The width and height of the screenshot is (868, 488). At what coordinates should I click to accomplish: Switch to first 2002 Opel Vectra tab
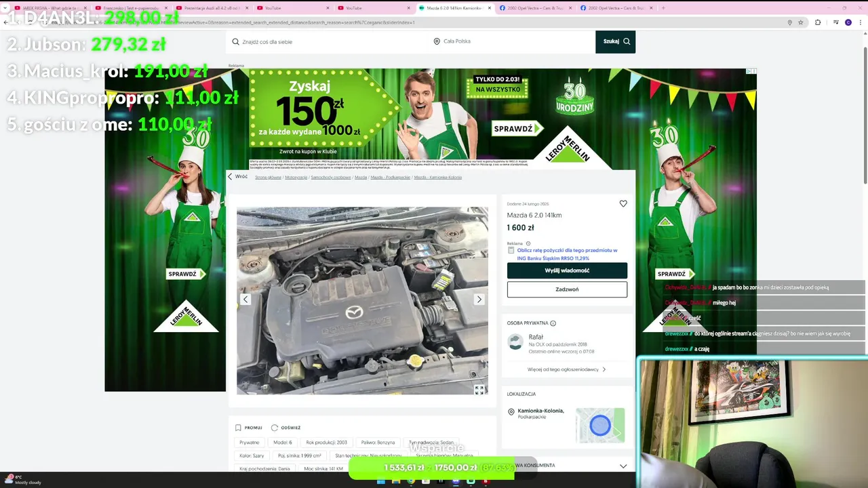point(534,8)
